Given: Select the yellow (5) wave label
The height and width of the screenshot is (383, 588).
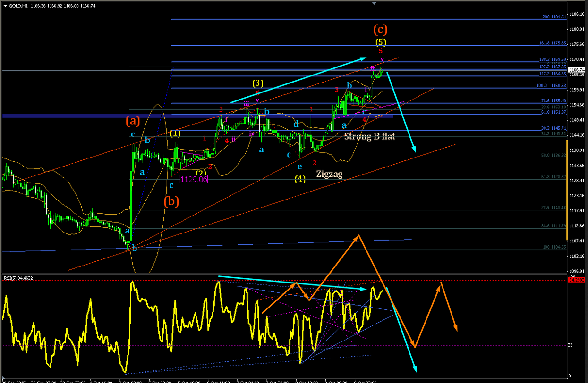Looking at the screenshot, I should (381, 42).
